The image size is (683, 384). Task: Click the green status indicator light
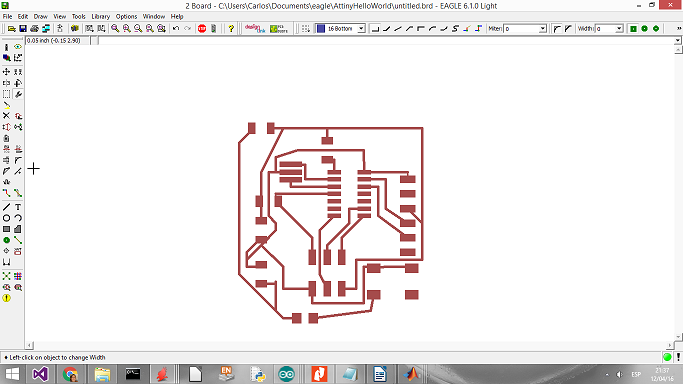(667, 357)
